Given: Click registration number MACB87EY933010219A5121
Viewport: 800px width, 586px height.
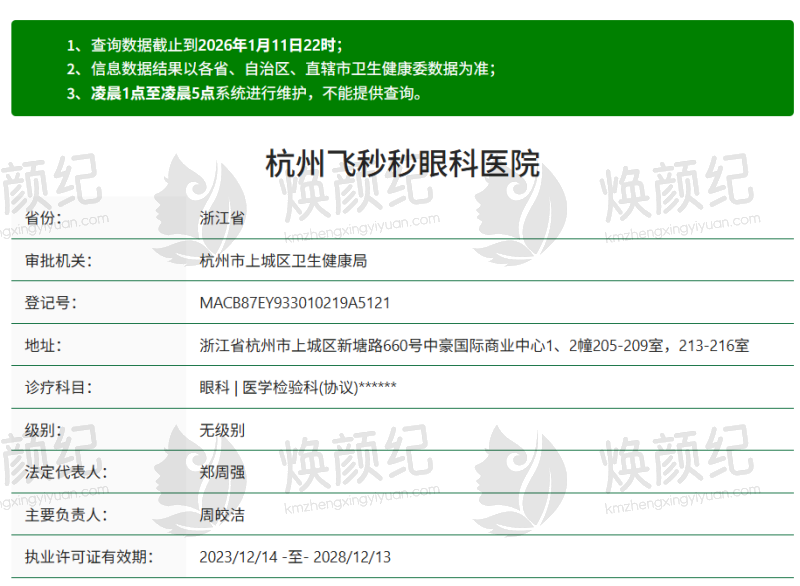Looking at the screenshot, I should pos(295,303).
